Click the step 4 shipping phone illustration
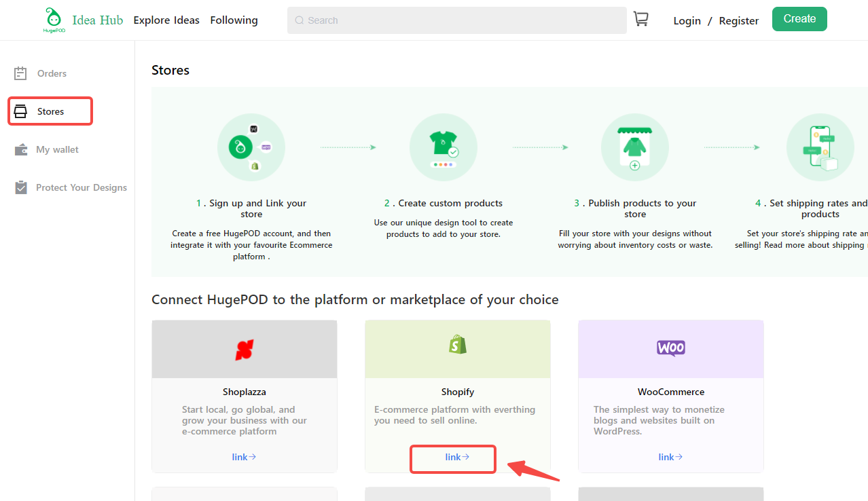The height and width of the screenshot is (501, 868). (820, 147)
